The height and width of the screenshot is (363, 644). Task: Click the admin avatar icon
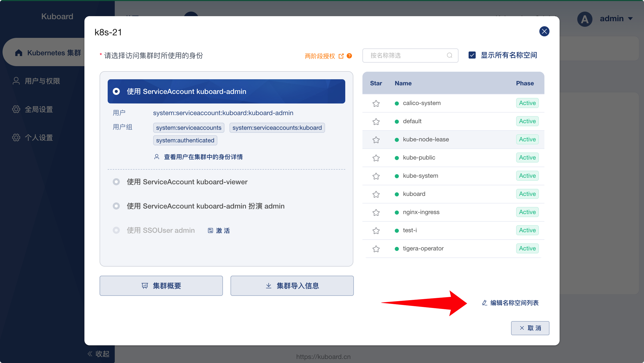point(585,19)
